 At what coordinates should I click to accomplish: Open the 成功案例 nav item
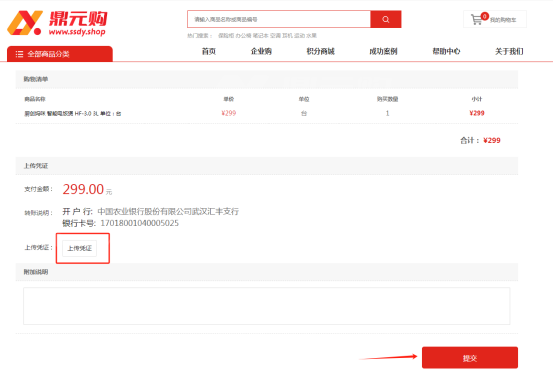click(x=383, y=52)
